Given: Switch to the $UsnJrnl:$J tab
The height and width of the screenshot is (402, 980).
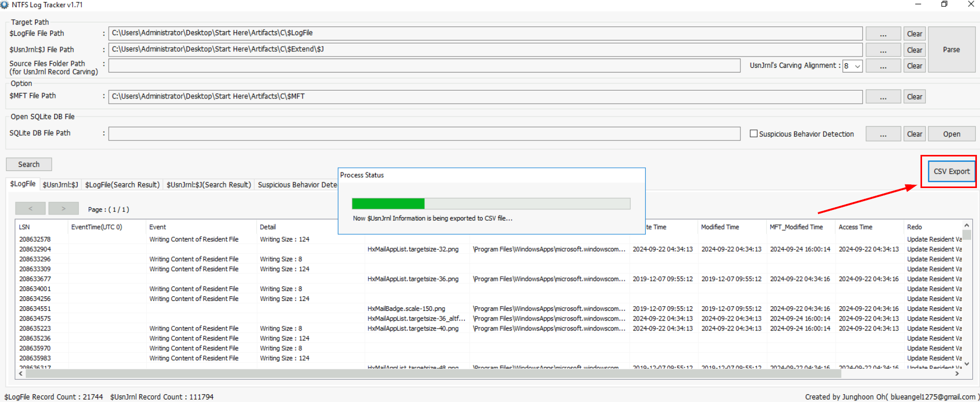Looking at the screenshot, I should pos(61,185).
